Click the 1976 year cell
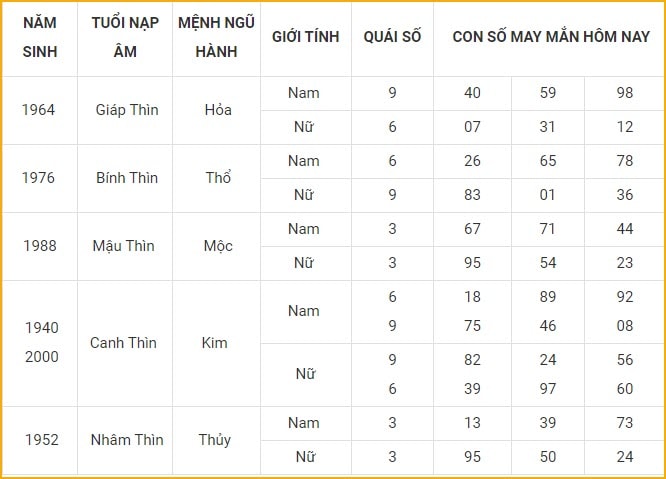Screen dimensions: 666x479 coord(39,178)
